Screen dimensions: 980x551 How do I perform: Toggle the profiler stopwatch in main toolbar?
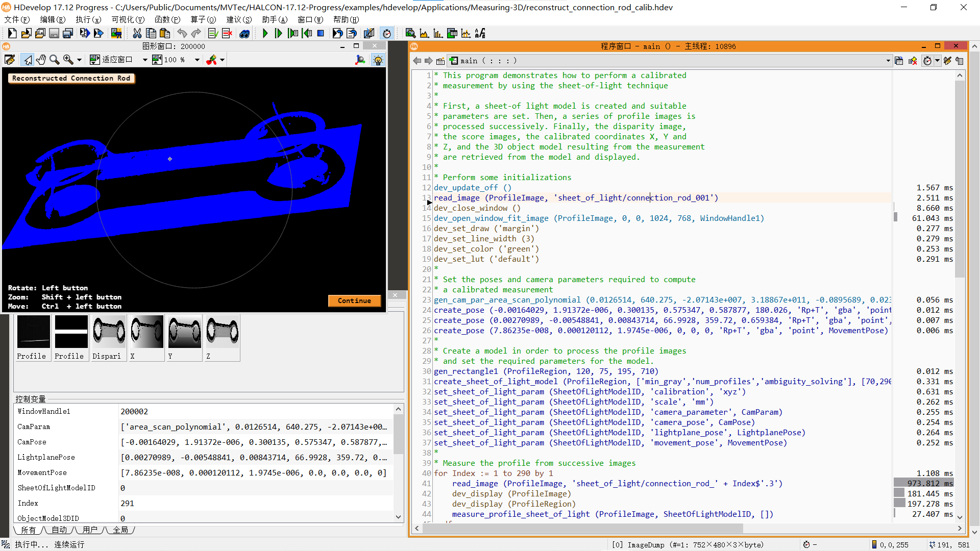(x=387, y=34)
